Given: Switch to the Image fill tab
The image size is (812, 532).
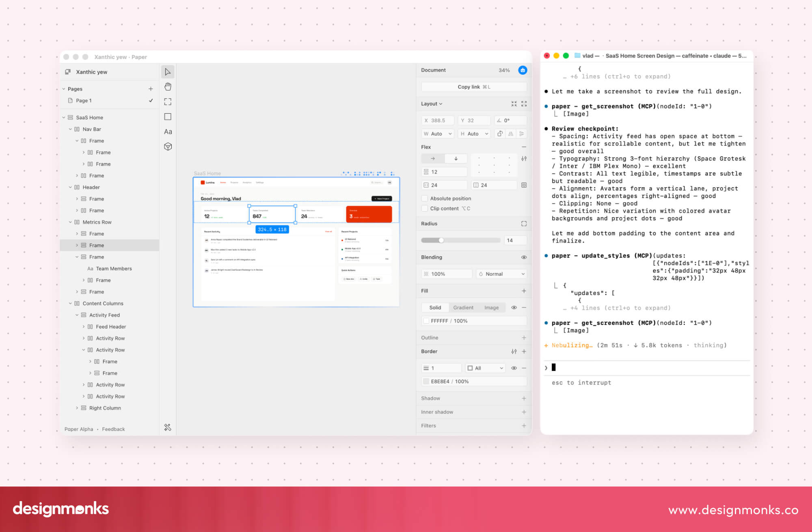Looking at the screenshot, I should pos(491,308).
